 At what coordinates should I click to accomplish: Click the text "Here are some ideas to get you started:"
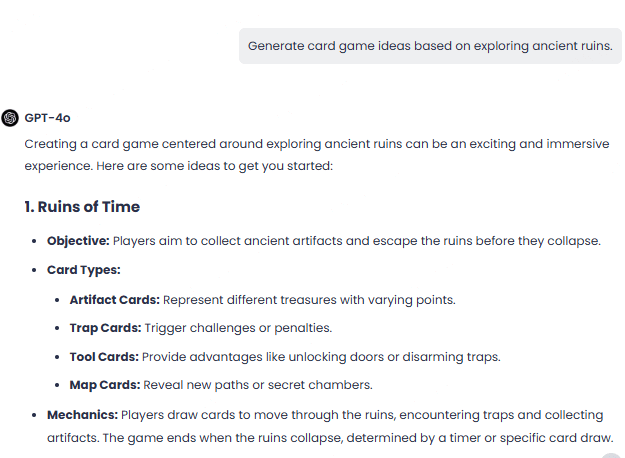point(214,166)
